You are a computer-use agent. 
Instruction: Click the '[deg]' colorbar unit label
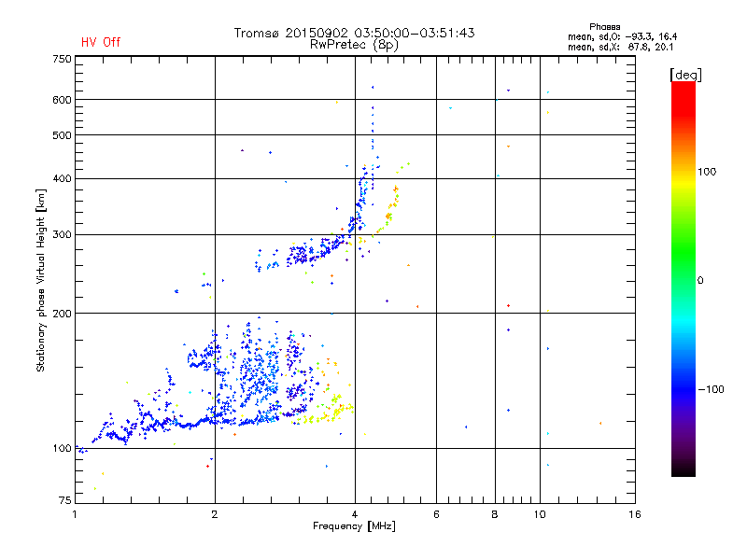[685, 76]
